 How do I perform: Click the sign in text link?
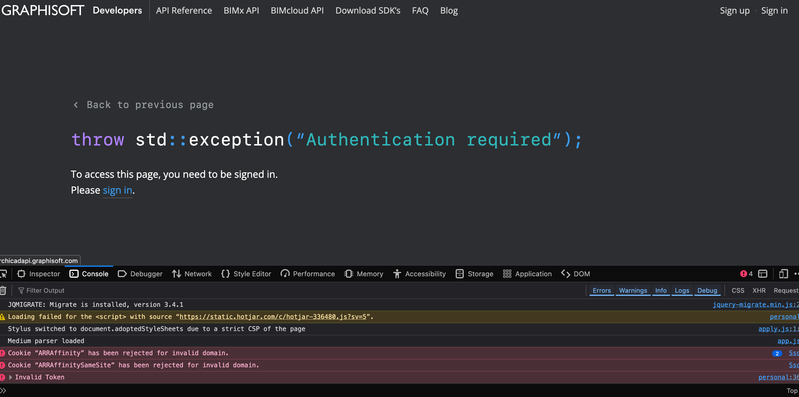(x=118, y=191)
